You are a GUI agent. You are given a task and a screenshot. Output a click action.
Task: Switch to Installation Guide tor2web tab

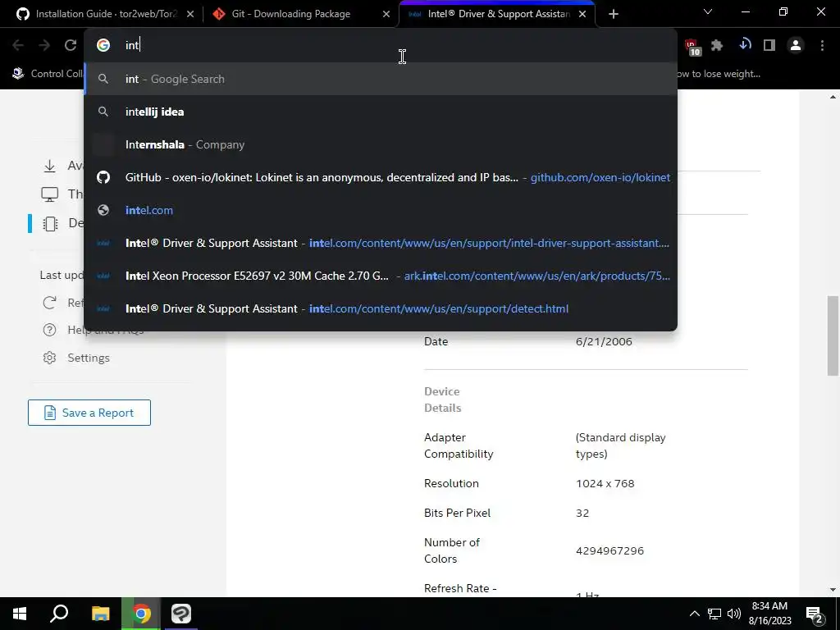point(106,14)
